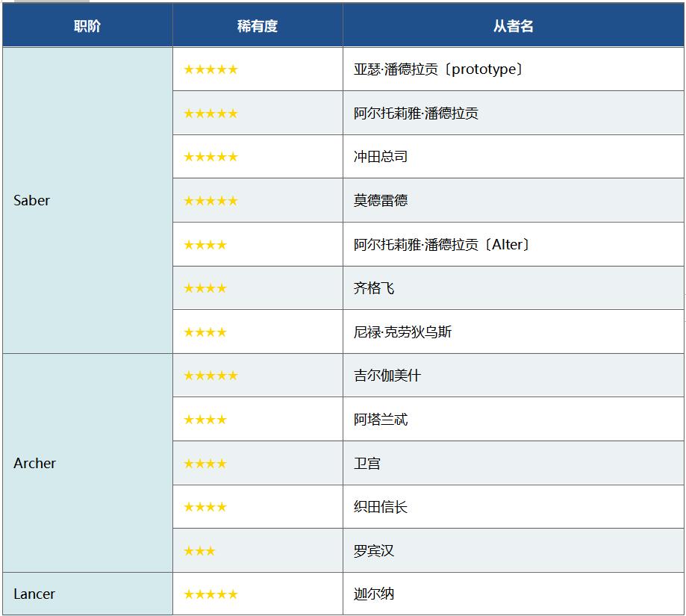This screenshot has height=616, width=686.
Task: Click the 迦尔纳 servant name
Action: tap(374, 594)
